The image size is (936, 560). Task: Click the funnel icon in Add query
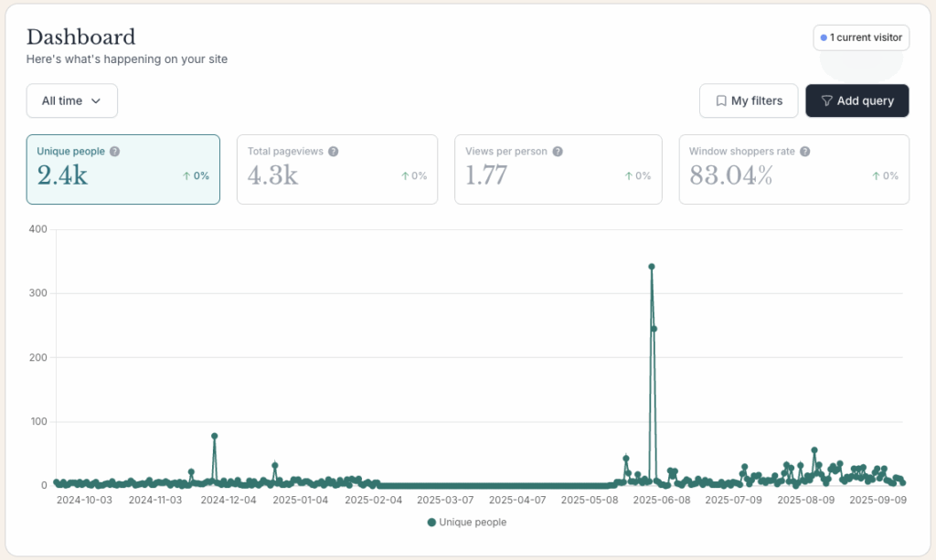coord(826,101)
